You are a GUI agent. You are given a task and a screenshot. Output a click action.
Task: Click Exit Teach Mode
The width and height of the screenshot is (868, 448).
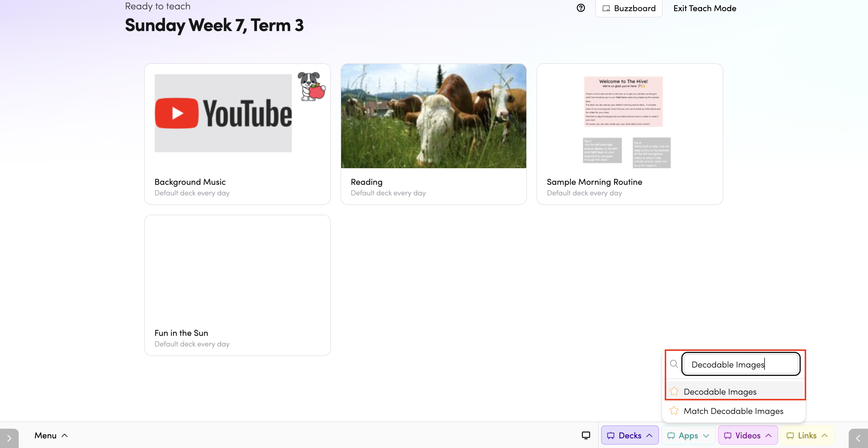705,8
